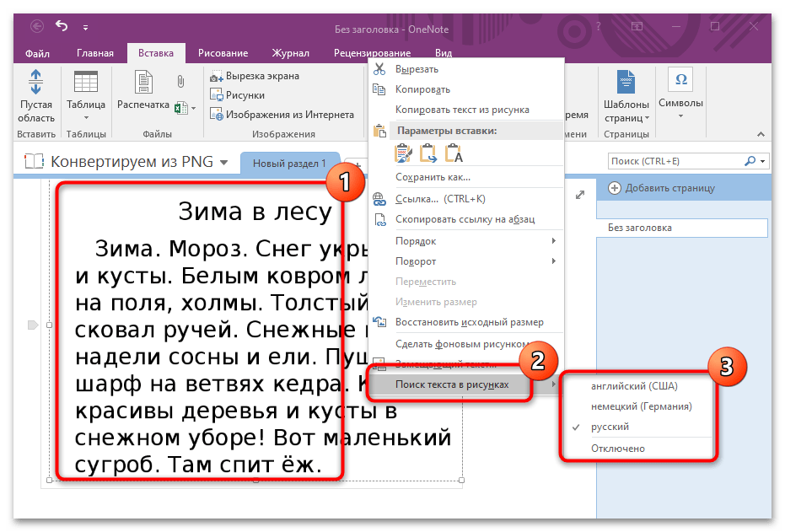
Task: Choose английский (США) language option
Action: (633, 386)
